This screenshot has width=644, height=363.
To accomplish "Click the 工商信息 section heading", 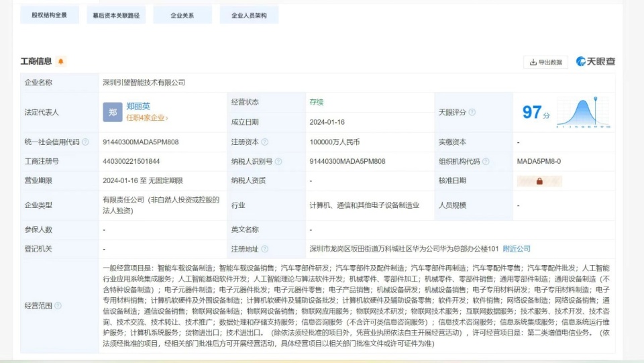I will click(x=36, y=61).
